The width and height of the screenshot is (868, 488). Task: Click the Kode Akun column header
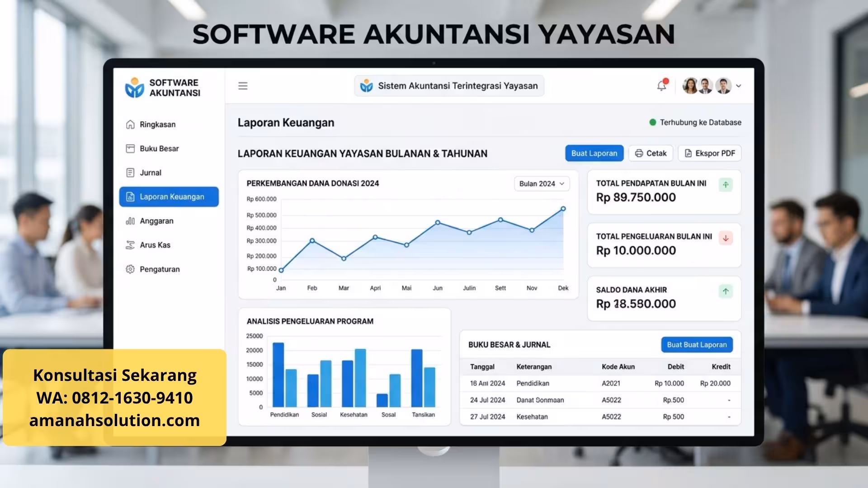[618, 367]
